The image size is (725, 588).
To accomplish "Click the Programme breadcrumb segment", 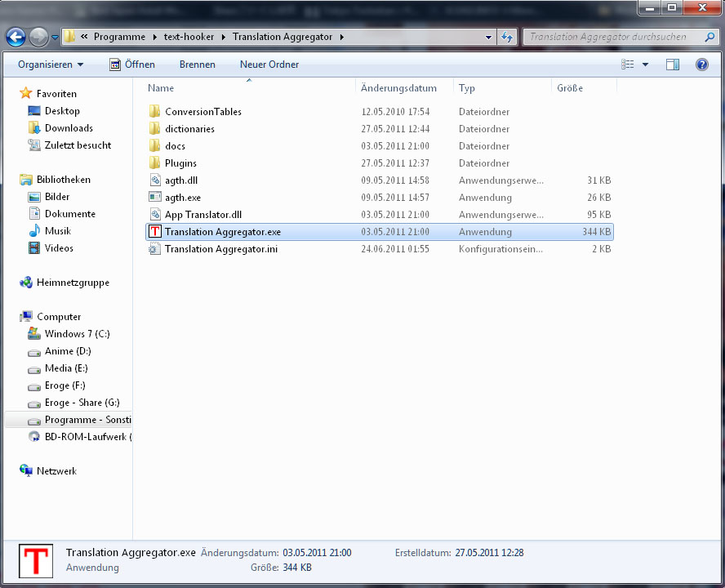I will tap(119, 37).
